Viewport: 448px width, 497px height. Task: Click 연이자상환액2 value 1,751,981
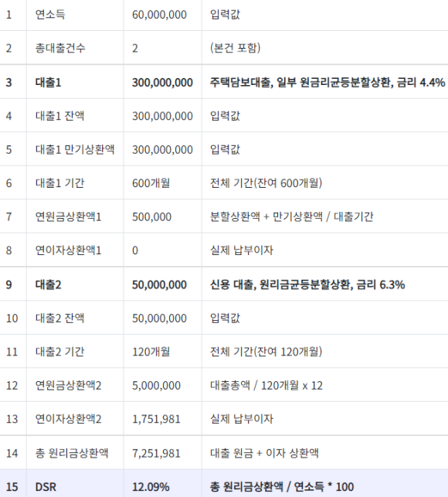pos(156,419)
